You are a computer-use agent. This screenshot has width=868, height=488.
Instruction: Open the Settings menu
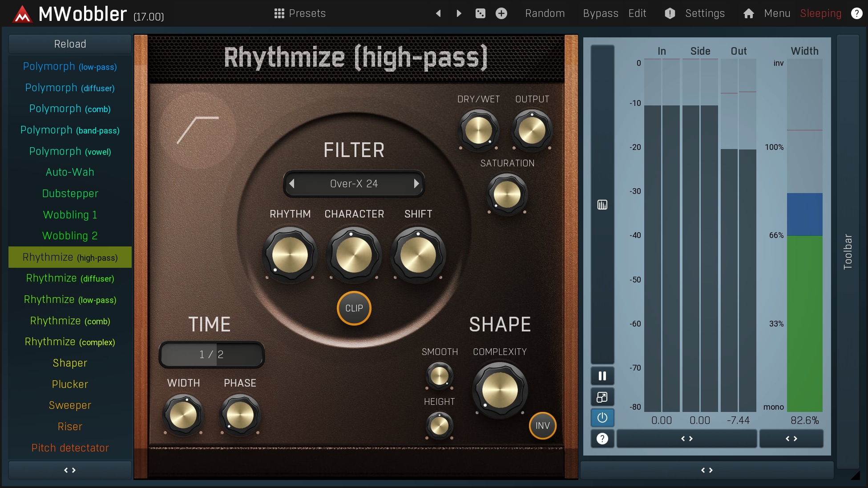point(705,13)
